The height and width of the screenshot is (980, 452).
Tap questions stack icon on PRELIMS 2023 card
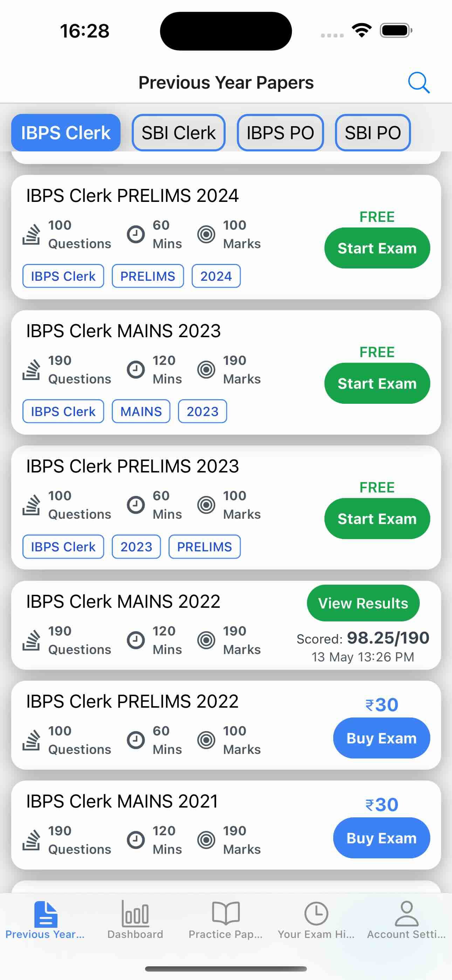point(31,505)
